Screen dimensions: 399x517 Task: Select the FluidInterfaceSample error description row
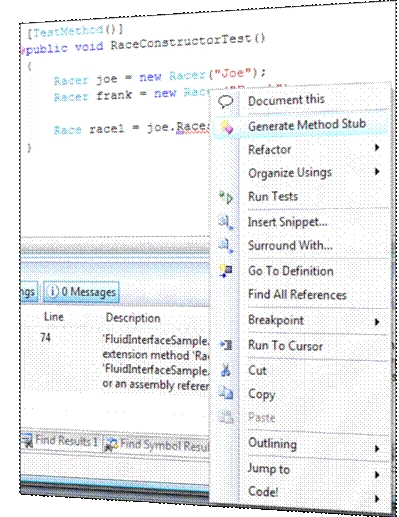tap(156, 362)
